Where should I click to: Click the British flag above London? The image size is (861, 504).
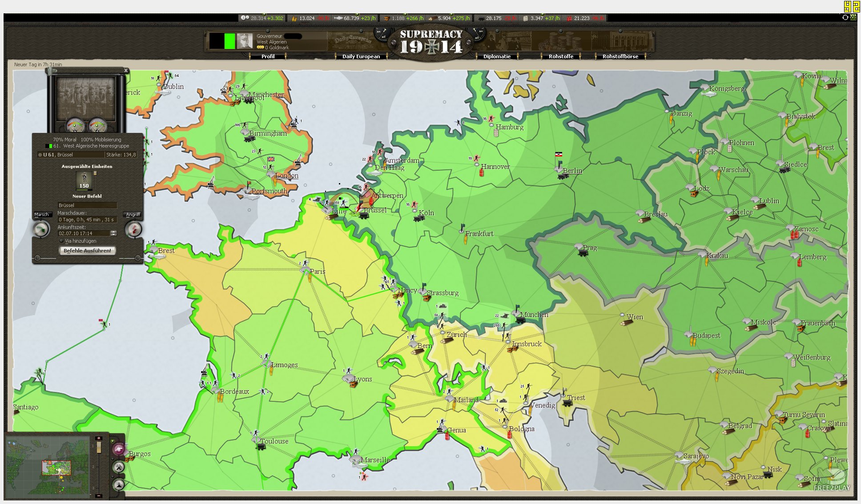tap(270, 159)
